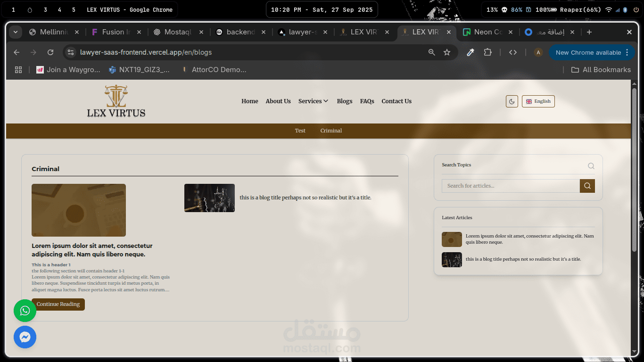The image size is (644, 362).
Task: Open the FAQs page
Action: (367, 101)
